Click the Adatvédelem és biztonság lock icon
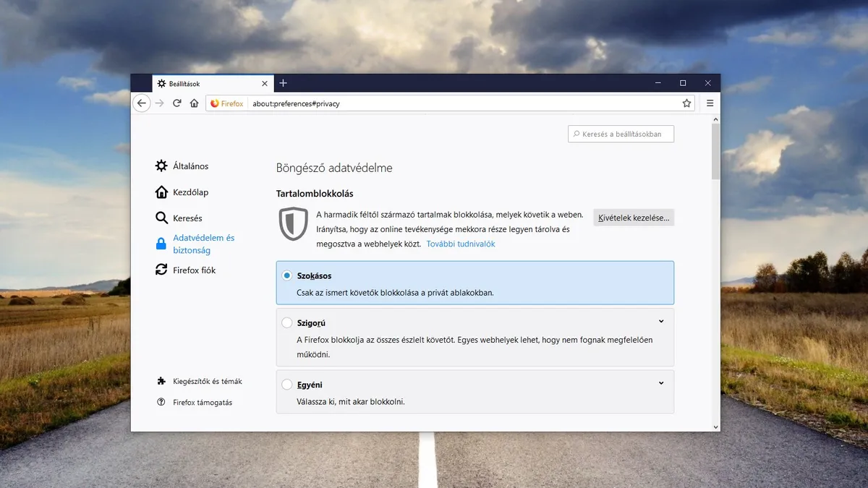 coord(161,244)
